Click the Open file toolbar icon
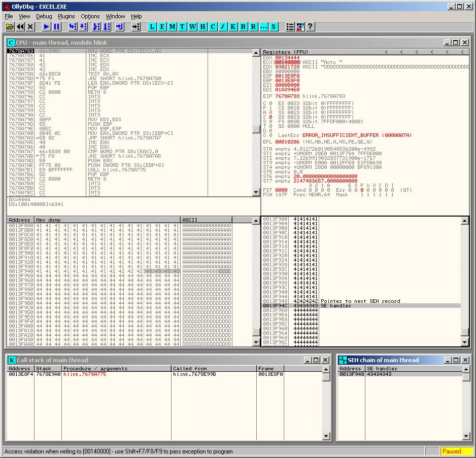Image resolution: width=476 pixels, height=458 pixels. coord(10,27)
